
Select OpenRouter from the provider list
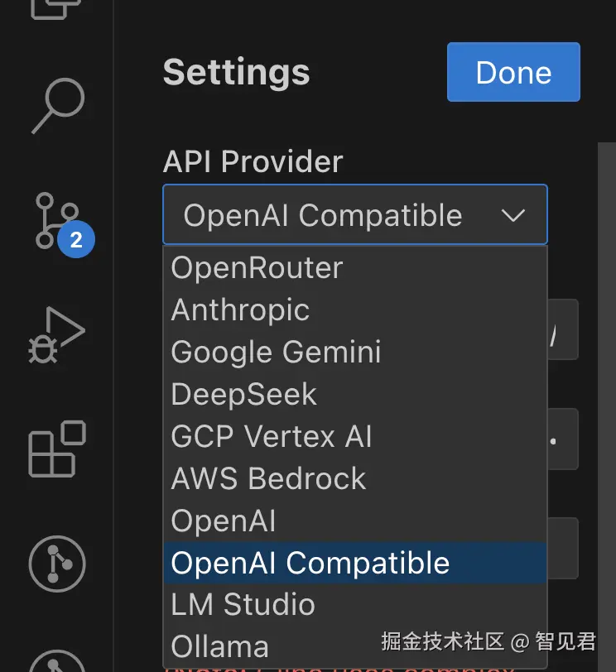tap(257, 267)
